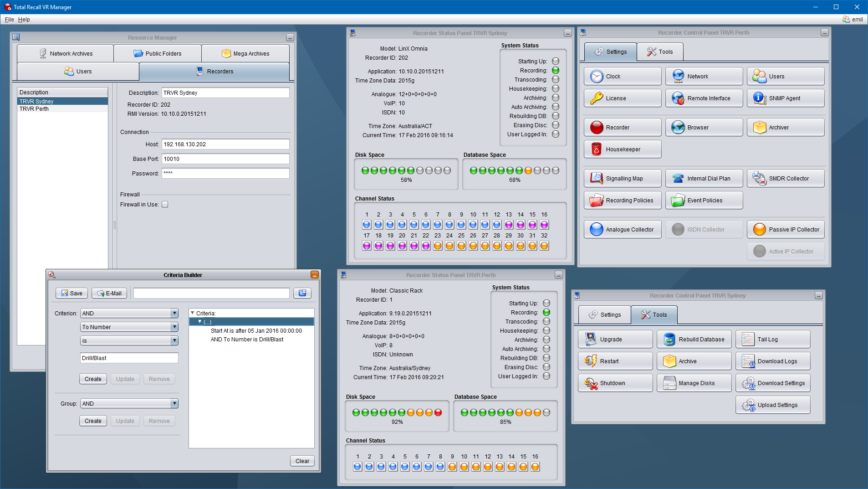Open Analogue Collector settings

(x=622, y=230)
